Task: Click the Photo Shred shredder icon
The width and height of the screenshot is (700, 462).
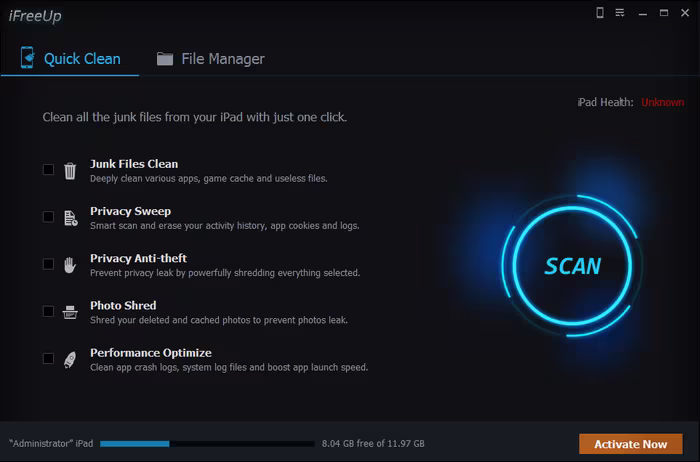Action: (70, 312)
